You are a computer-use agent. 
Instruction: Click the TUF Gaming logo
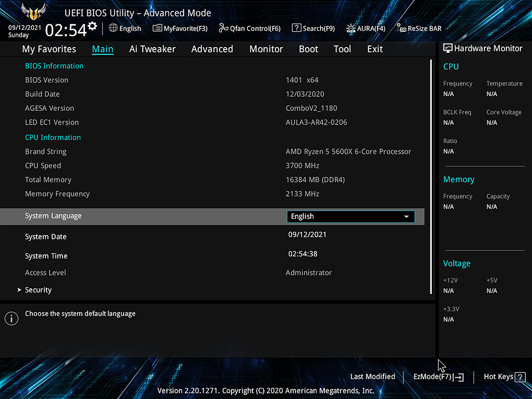click(34, 11)
